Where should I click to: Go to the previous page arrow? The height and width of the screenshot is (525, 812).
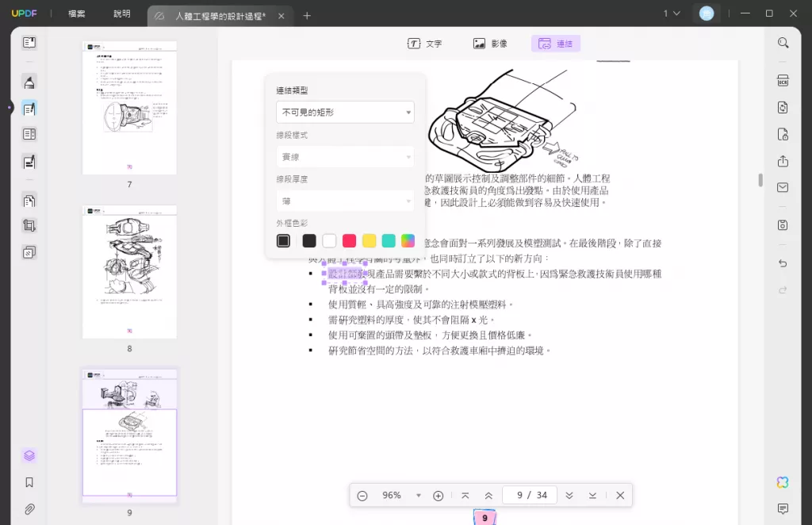coord(488,496)
